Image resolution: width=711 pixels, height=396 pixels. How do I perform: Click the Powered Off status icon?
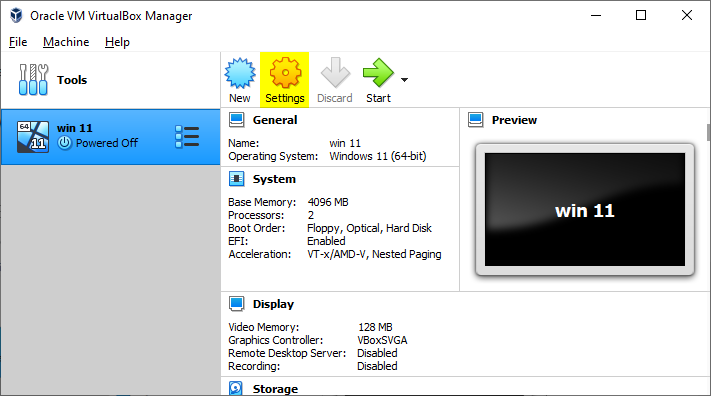coord(64,143)
